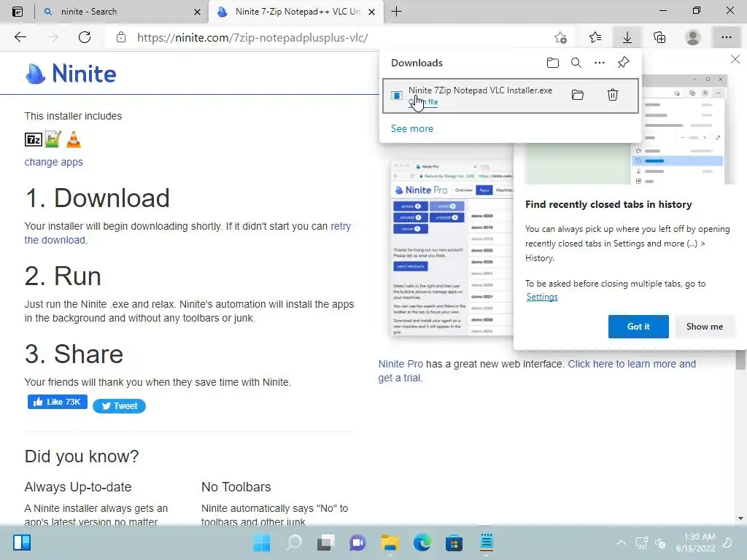Click the page vertical scrollbar thumb

click(740, 359)
